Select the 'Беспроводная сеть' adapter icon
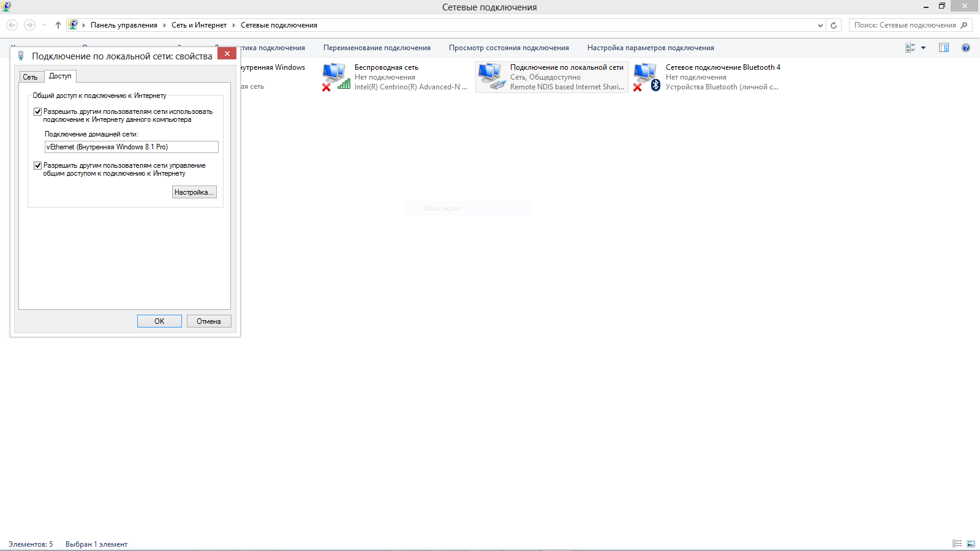The height and width of the screenshot is (551, 980). point(336,77)
